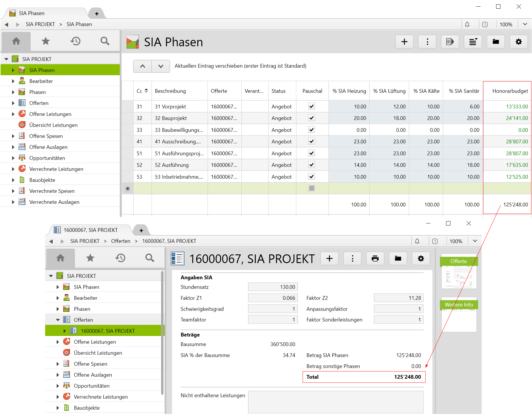Open the search icon in the top sidebar
The width and height of the screenshot is (532, 416).
[105, 41]
